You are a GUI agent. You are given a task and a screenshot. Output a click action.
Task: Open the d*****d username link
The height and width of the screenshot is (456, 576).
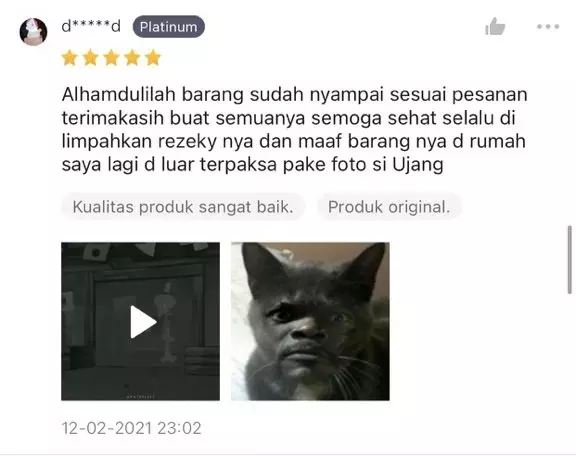pos(91,26)
